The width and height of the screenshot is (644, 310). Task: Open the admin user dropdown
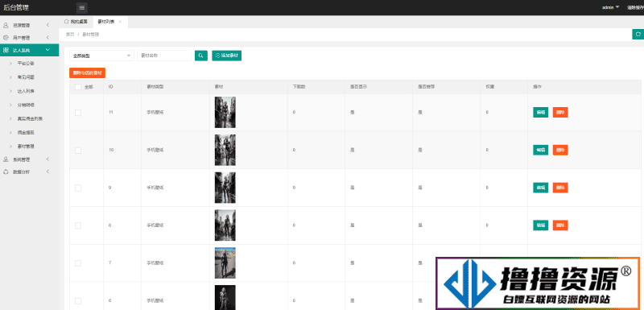610,7
